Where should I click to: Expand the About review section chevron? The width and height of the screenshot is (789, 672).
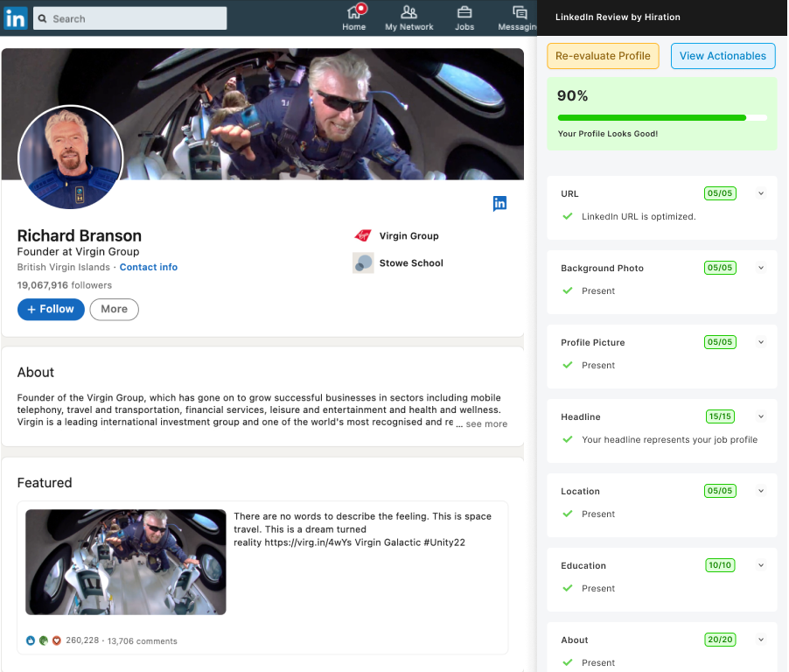[x=761, y=640]
